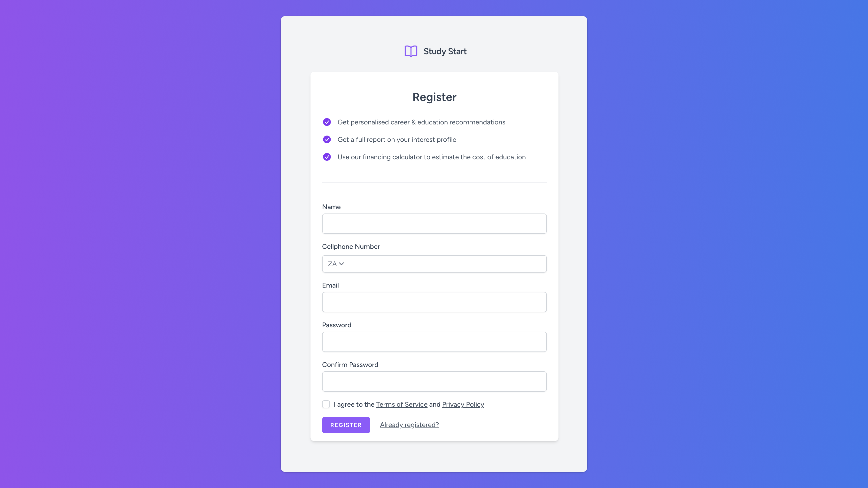The height and width of the screenshot is (488, 868).
Task: Click the Already registered? link
Action: click(x=409, y=424)
